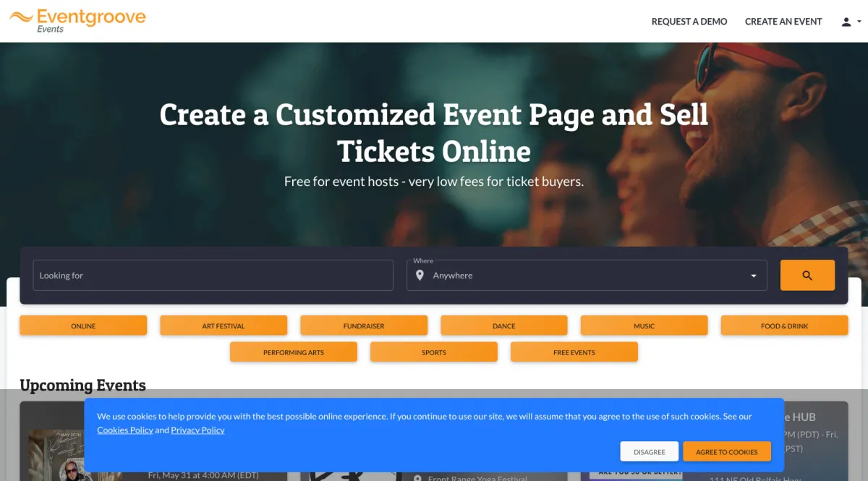Select the Fundraiser category button
868x481 pixels.
pos(364,326)
